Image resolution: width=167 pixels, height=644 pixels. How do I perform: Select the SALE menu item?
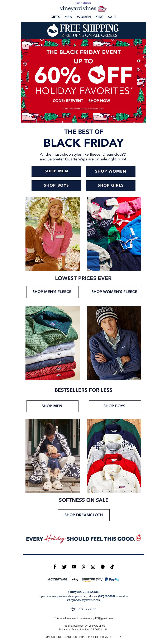[x=112, y=17]
